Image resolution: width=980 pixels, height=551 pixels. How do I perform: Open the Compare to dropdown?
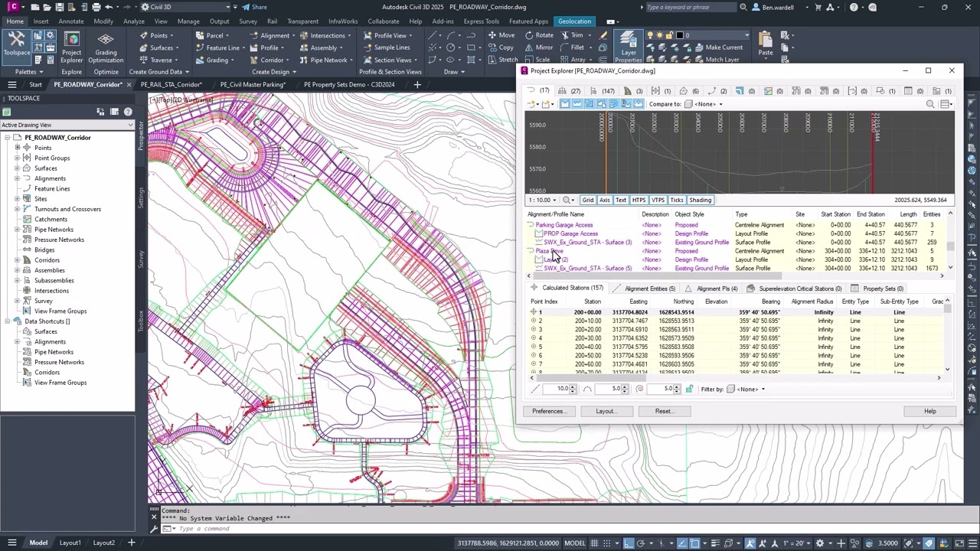tap(704, 104)
